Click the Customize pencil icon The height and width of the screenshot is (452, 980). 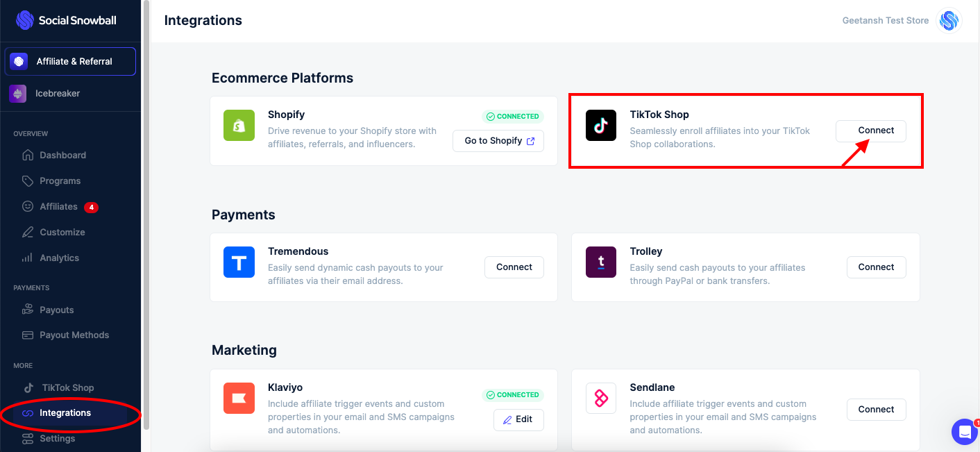[x=28, y=232]
